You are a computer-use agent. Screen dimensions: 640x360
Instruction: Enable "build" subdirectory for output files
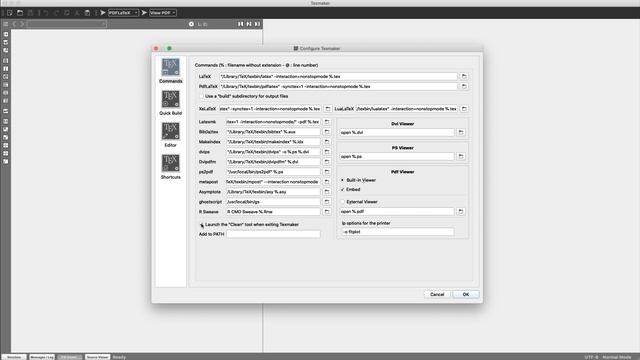click(201, 96)
